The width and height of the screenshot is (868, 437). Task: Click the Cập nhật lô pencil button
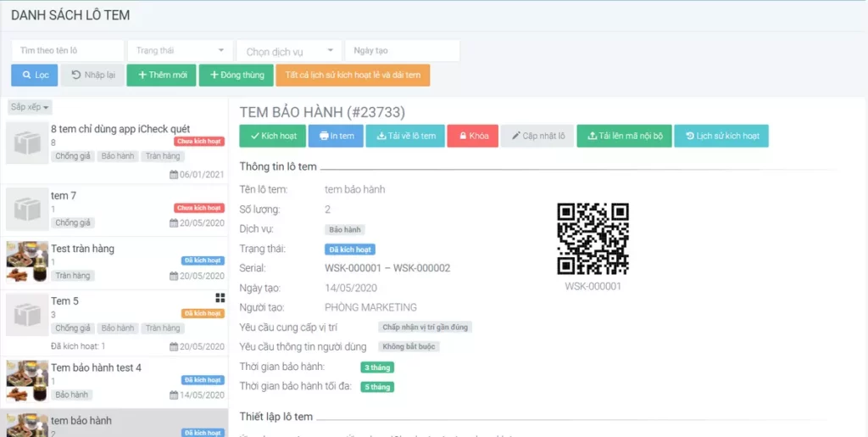click(537, 137)
